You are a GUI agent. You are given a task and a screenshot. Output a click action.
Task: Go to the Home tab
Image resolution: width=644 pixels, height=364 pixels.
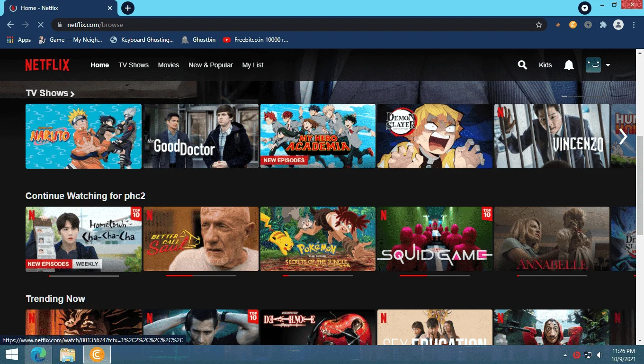tap(100, 65)
